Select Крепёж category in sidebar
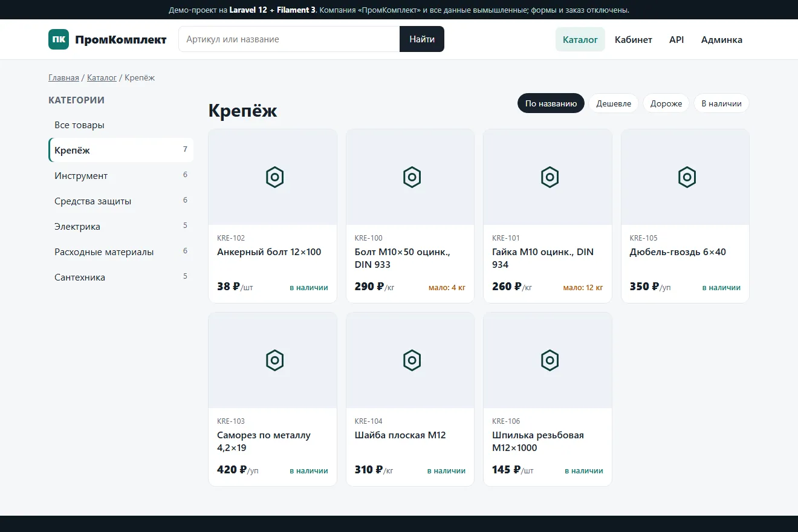 coord(121,150)
